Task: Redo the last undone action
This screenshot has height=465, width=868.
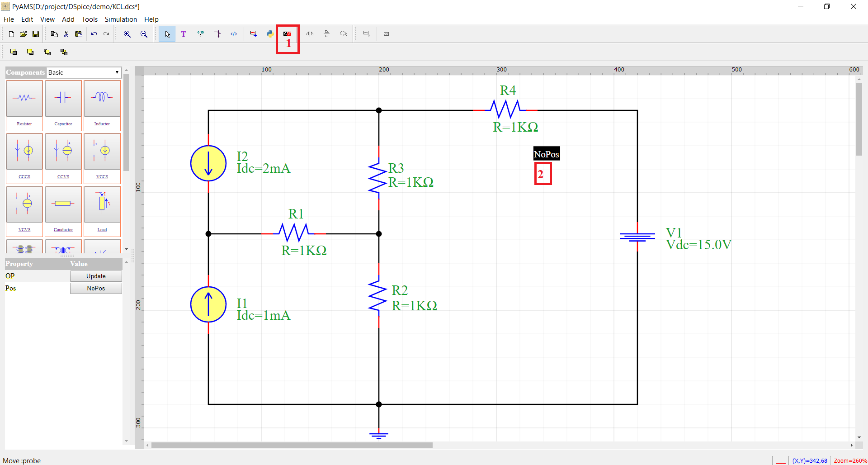Action: [106, 34]
